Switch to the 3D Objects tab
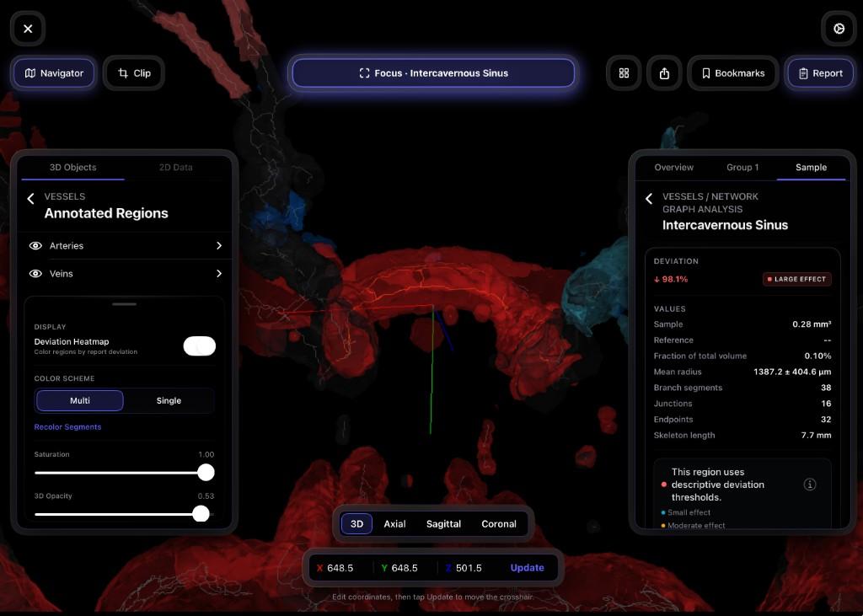Image resolution: width=863 pixels, height=616 pixels. pyautogui.click(x=72, y=168)
